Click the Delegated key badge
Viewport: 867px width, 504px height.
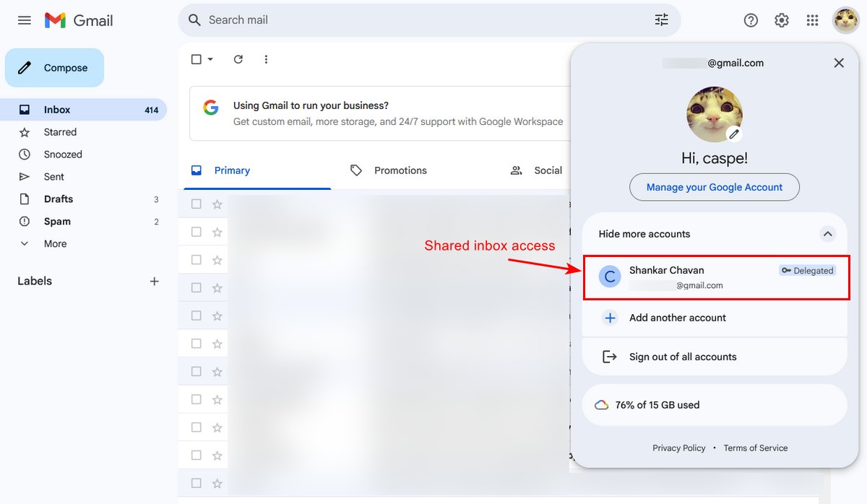point(807,271)
